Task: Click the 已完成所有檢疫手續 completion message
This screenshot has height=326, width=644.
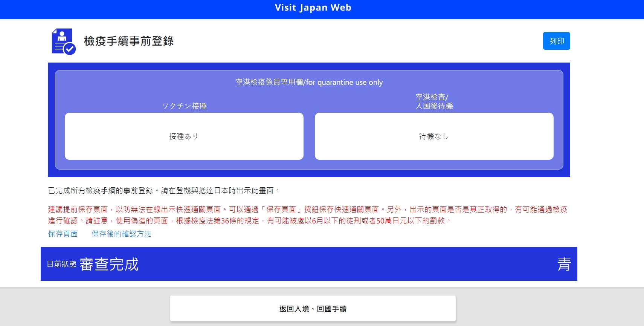Action: (164, 190)
